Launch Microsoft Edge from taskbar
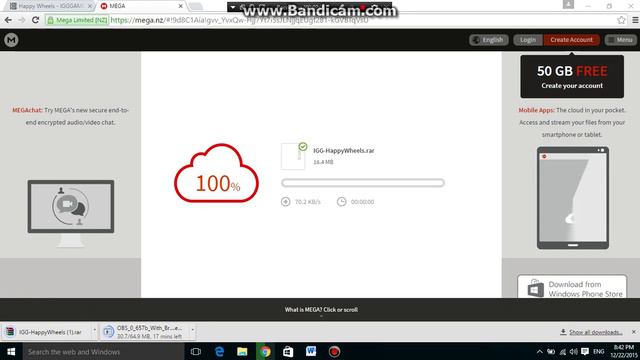The width and height of the screenshot is (640, 360). coord(219,351)
